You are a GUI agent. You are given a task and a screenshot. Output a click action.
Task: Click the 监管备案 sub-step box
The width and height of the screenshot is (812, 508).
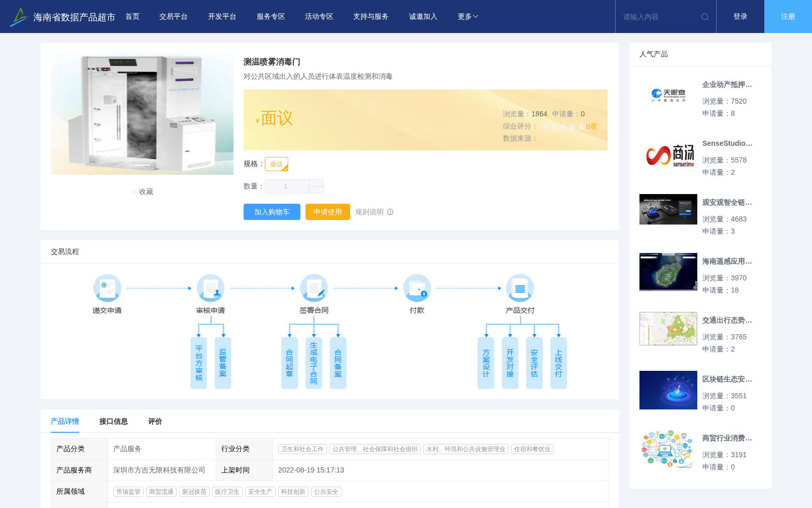click(x=223, y=363)
